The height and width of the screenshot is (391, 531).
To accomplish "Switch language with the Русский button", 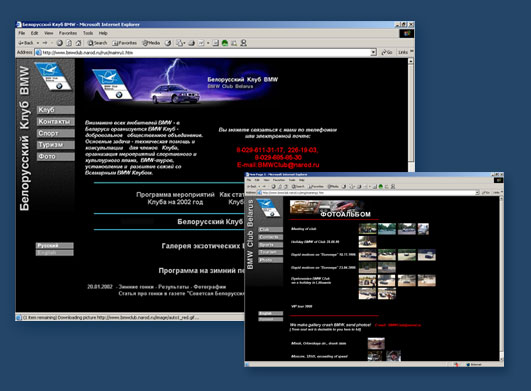I will coord(55,245).
